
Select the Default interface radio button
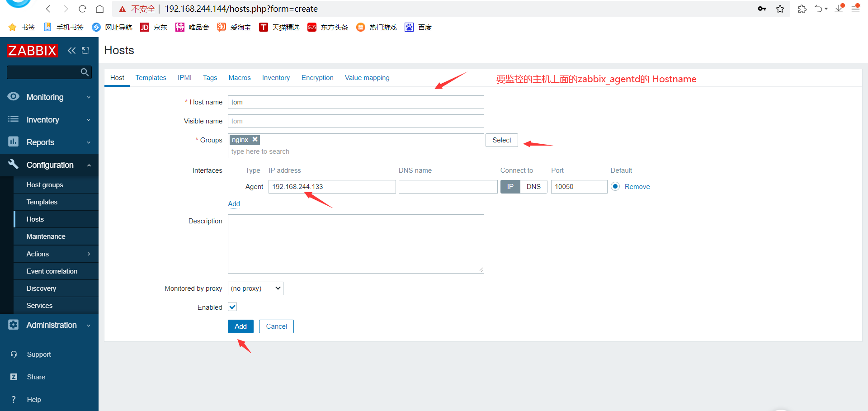(x=615, y=186)
